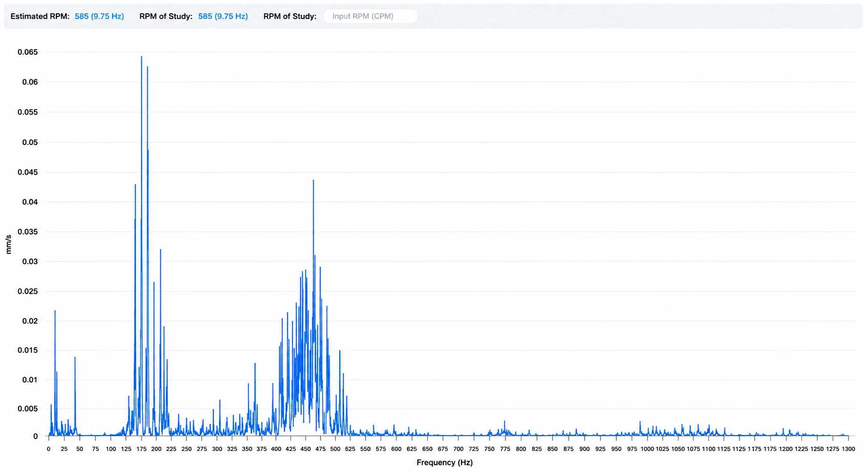
Task: Click the 1100 Hz frequency tick label
Action: pos(708,449)
